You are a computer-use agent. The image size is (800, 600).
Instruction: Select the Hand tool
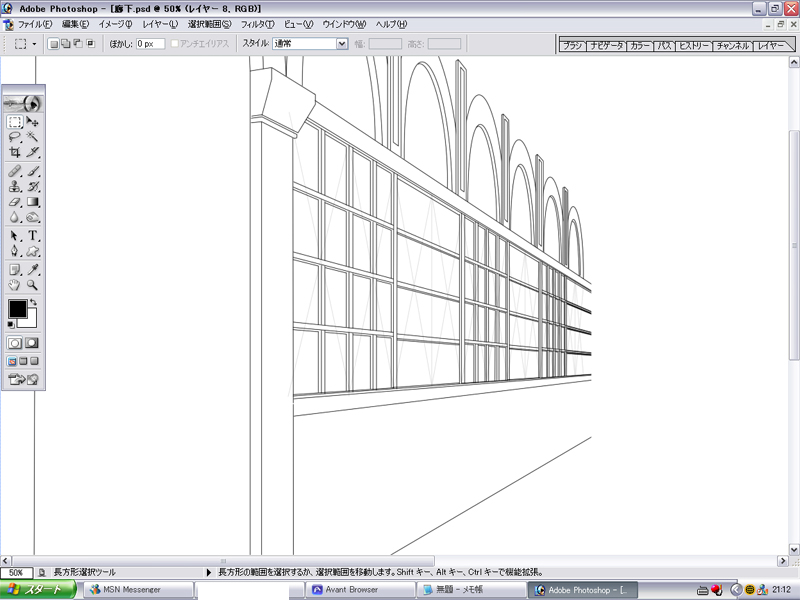tap(15, 285)
